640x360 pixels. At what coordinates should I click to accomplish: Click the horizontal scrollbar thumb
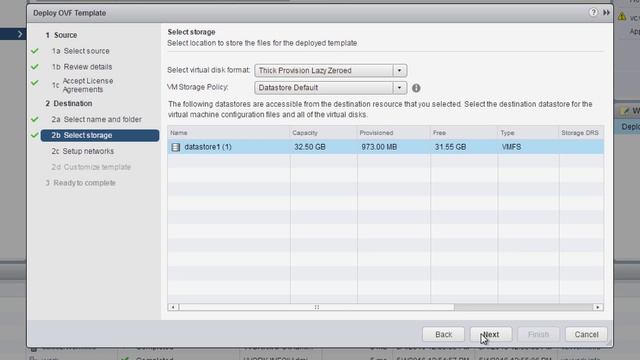(316, 307)
